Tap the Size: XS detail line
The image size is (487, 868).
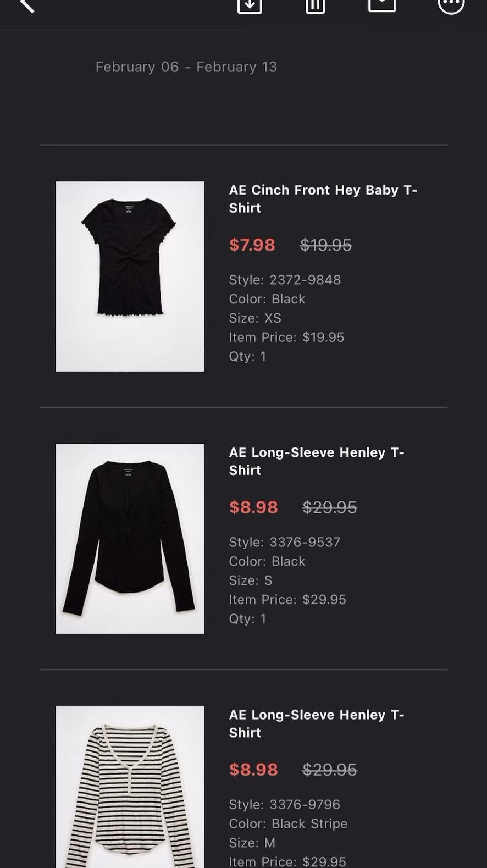(x=255, y=318)
